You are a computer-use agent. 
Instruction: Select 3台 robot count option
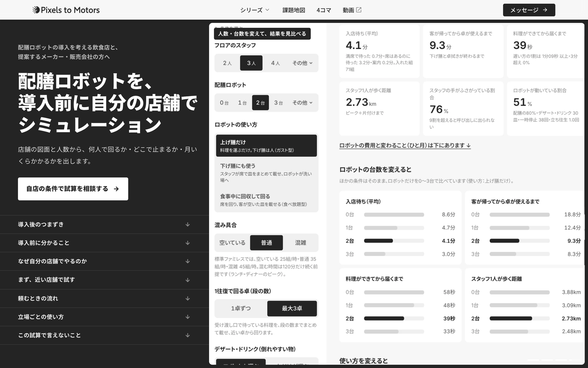278,103
